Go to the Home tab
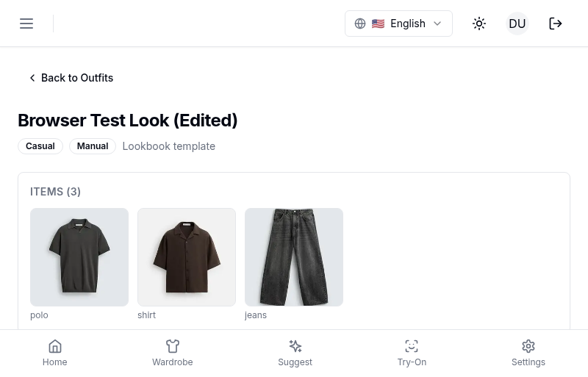This screenshot has width=588, height=377. click(55, 353)
